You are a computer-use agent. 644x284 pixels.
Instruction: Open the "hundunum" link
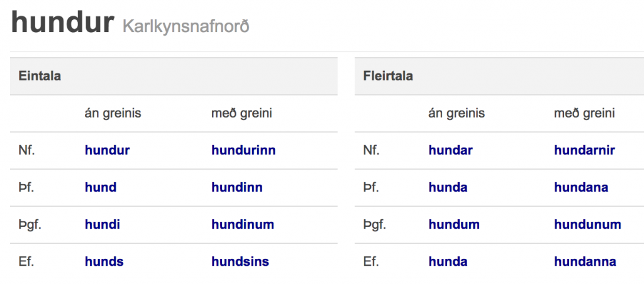pyautogui.click(x=587, y=225)
